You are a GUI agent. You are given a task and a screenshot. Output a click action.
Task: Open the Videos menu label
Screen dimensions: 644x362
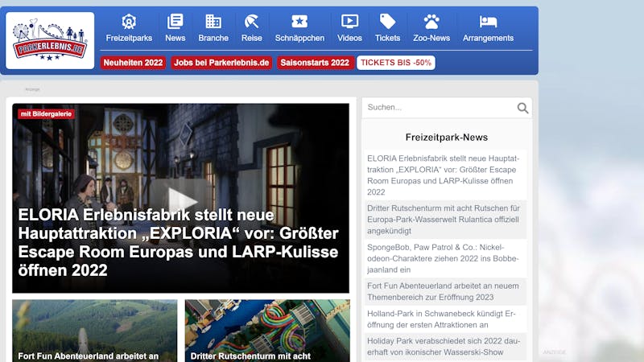click(x=349, y=38)
